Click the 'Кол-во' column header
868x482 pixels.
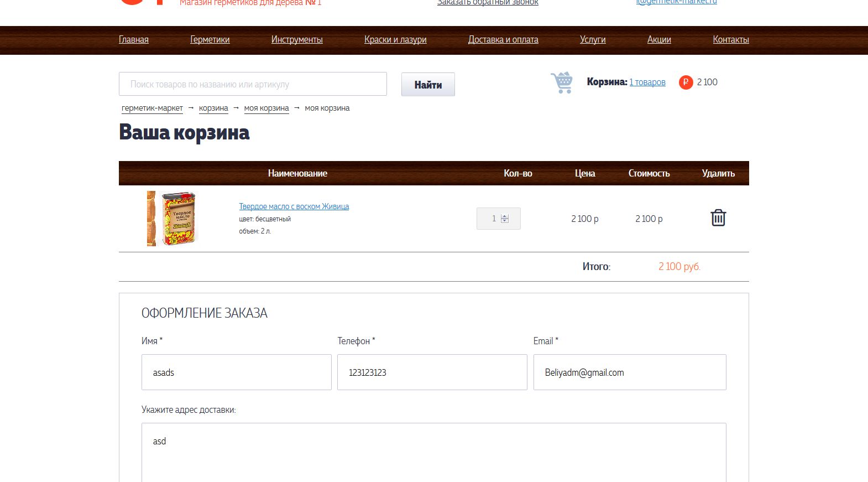click(518, 173)
